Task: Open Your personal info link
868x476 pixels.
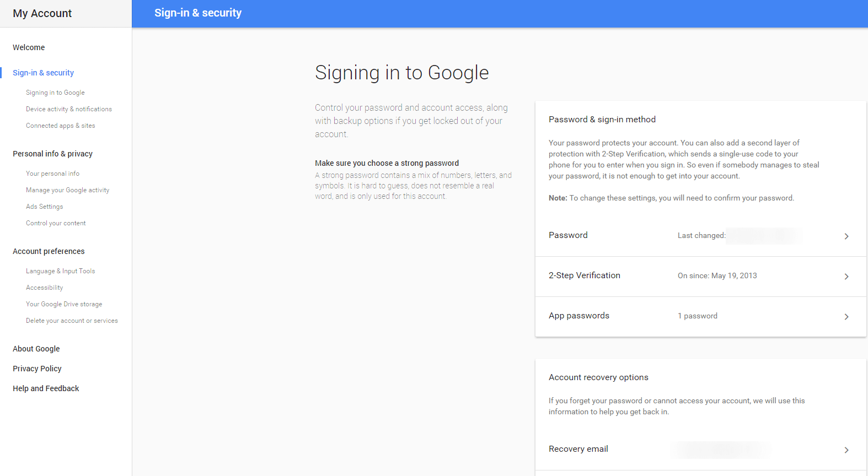Action: 52,174
